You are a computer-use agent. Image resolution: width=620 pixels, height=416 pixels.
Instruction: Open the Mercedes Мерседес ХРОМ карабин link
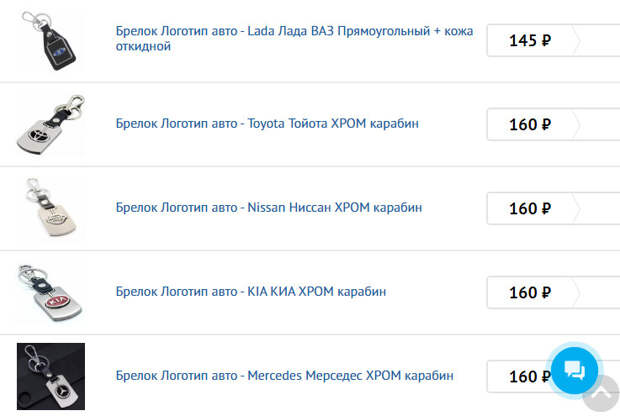(x=285, y=375)
